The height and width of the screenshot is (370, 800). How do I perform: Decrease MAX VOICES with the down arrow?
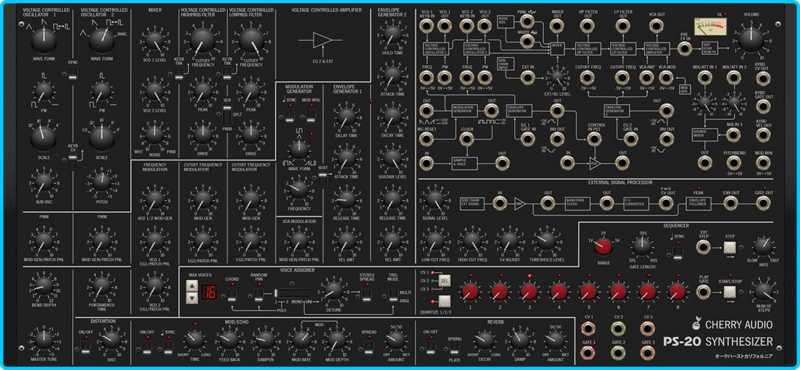point(192,298)
